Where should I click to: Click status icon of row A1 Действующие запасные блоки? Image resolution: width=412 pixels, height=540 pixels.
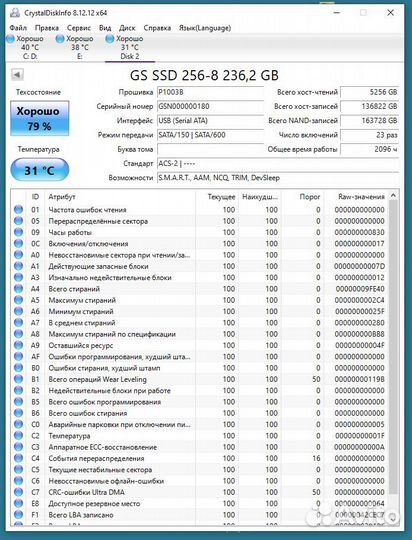tap(18, 266)
